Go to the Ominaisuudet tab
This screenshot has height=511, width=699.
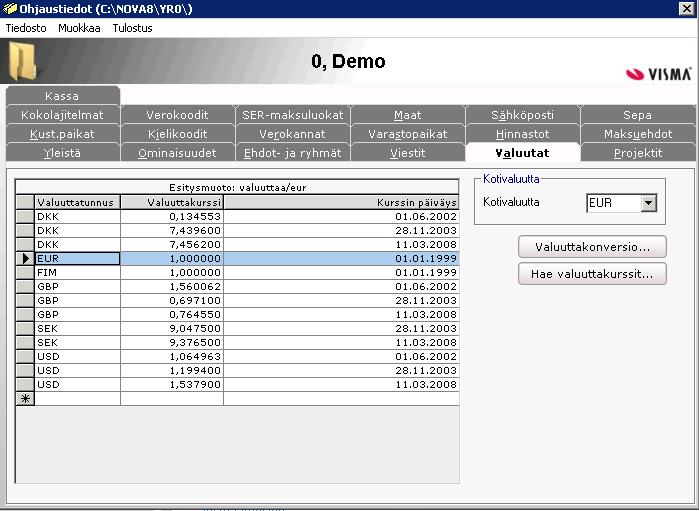177,153
